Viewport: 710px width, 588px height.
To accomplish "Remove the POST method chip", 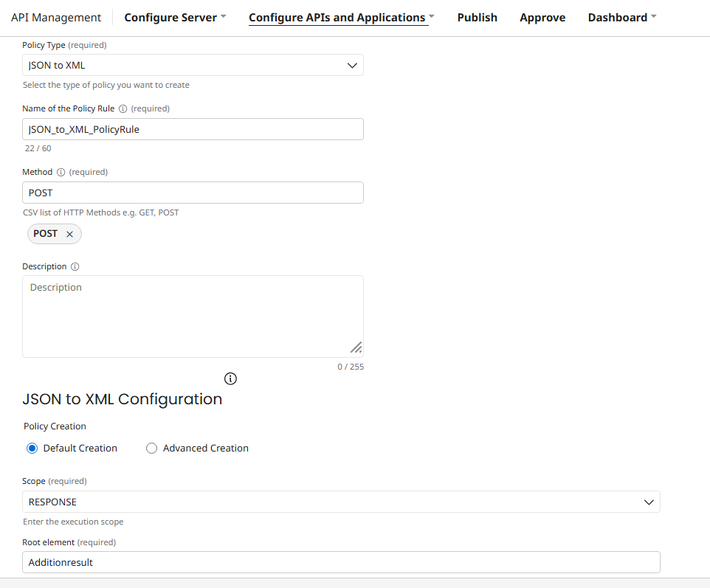I will [70, 234].
